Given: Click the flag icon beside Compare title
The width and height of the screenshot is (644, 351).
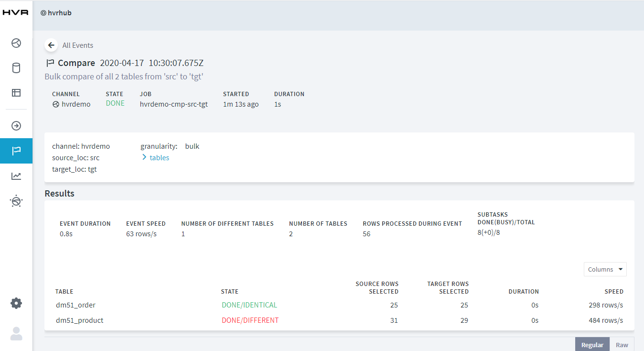Looking at the screenshot, I should (50, 63).
